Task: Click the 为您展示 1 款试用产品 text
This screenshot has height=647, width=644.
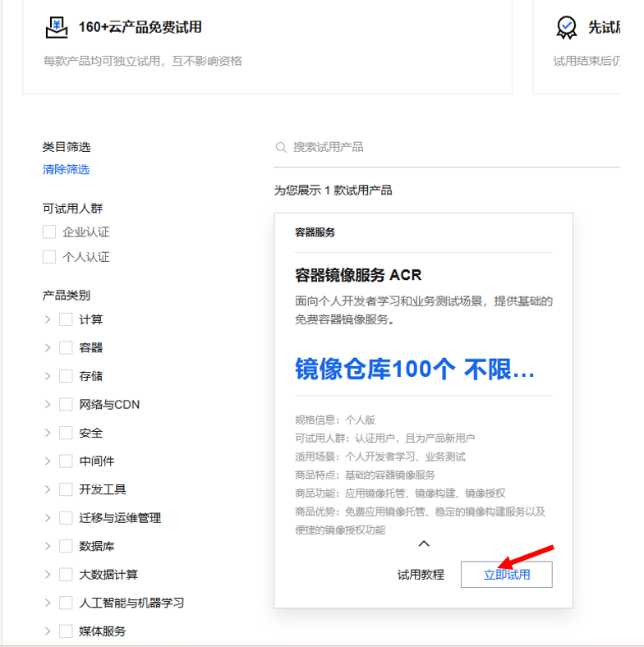Action: pos(333,190)
